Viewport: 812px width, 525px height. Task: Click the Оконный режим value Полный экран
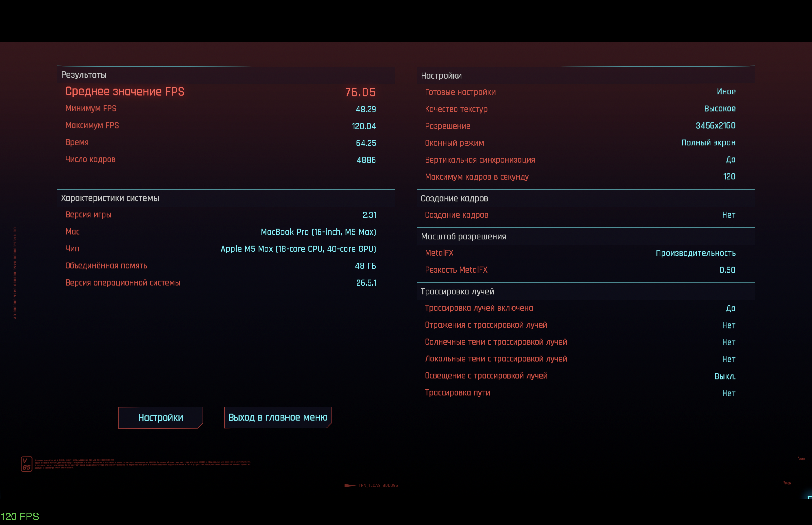[x=708, y=142]
